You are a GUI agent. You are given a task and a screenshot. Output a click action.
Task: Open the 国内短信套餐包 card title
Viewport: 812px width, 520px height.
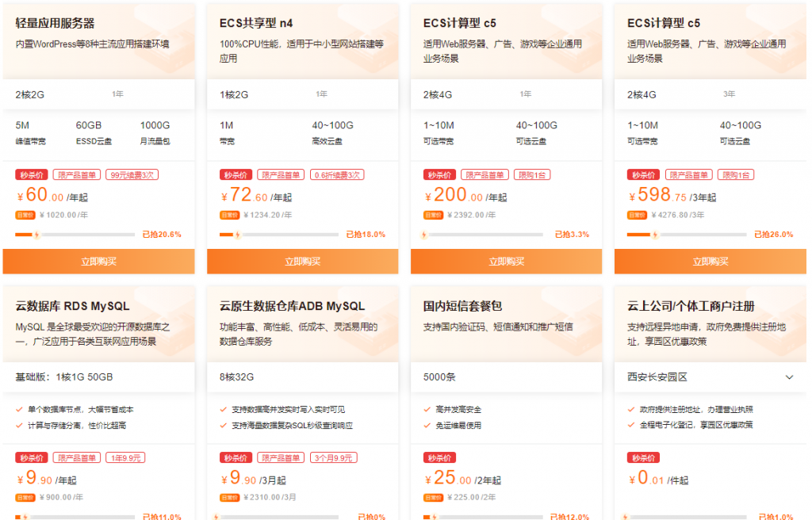click(x=462, y=306)
